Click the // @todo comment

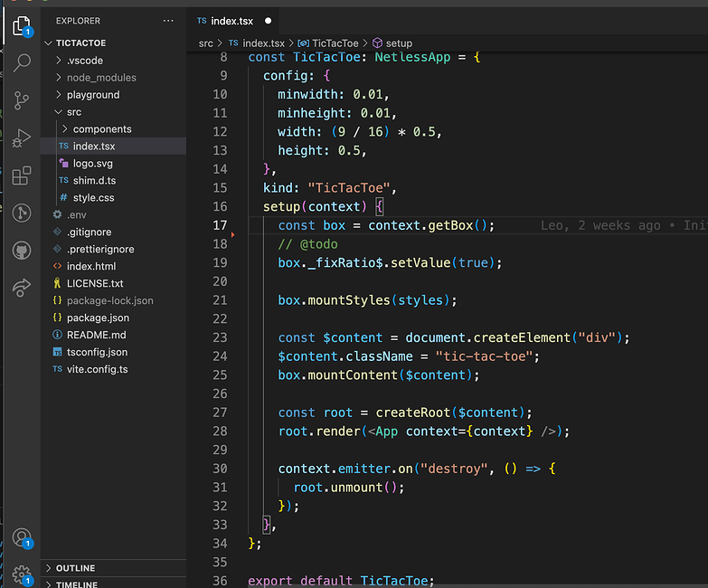(x=308, y=244)
